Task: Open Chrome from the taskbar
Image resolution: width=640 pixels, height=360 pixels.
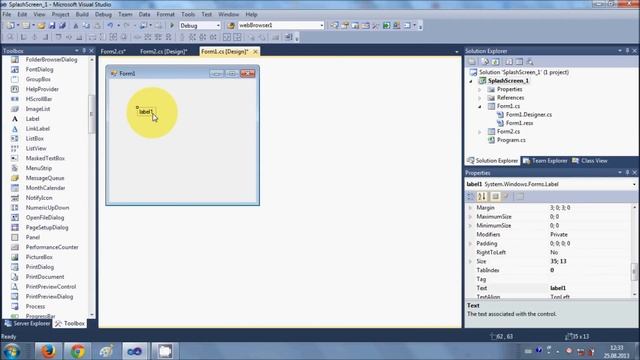Action: (x=78, y=351)
